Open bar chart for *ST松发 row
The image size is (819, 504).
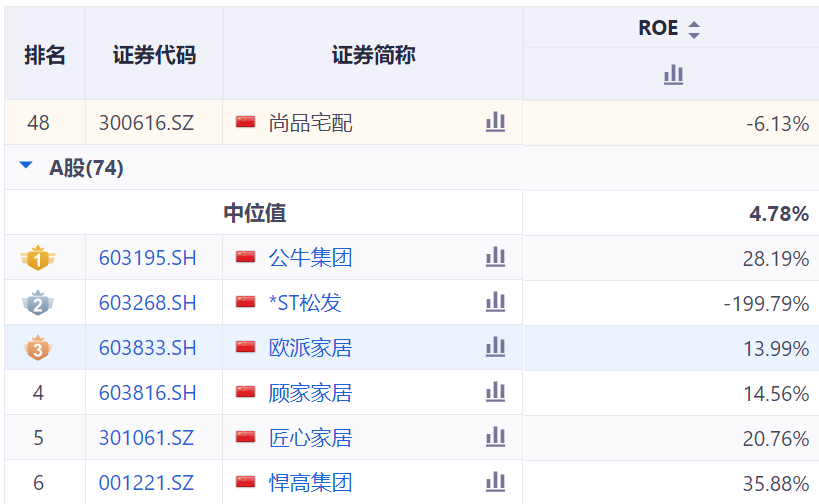(x=495, y=302)
